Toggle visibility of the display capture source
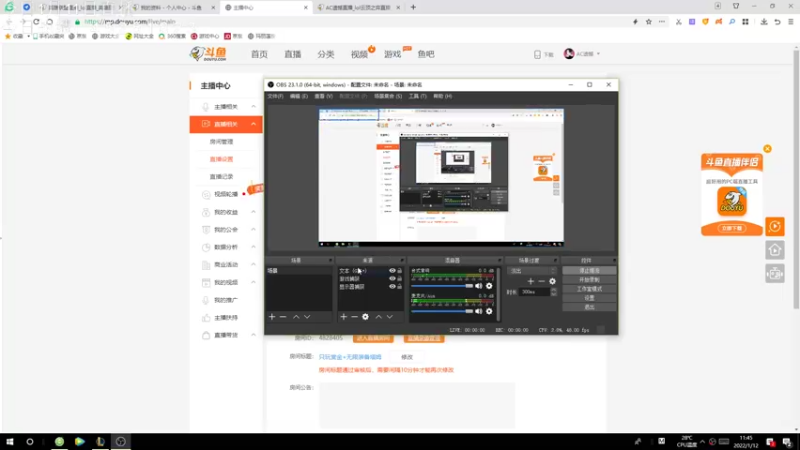Screen dimensions: 800x450 pyautogui.click(x=392, y=287)
